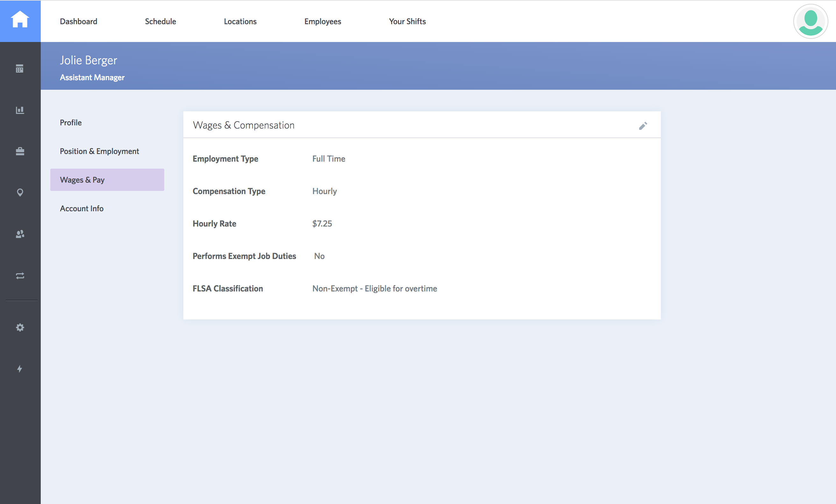Go to Dashboard in top navigation
This screenshot has height=504, width=836.
pos(78,21)
